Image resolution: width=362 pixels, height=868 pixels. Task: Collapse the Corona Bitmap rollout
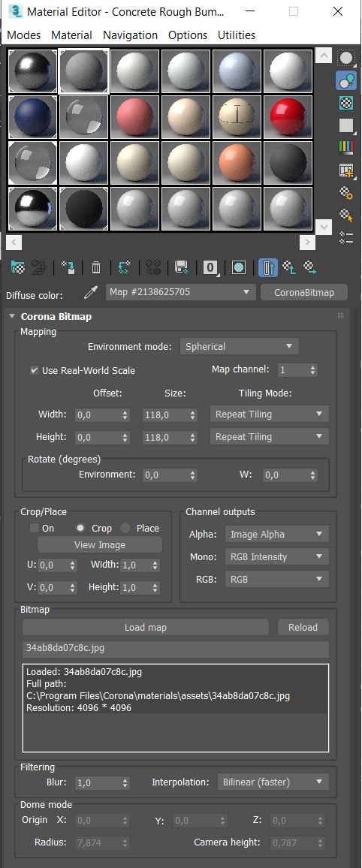(12, 317)
